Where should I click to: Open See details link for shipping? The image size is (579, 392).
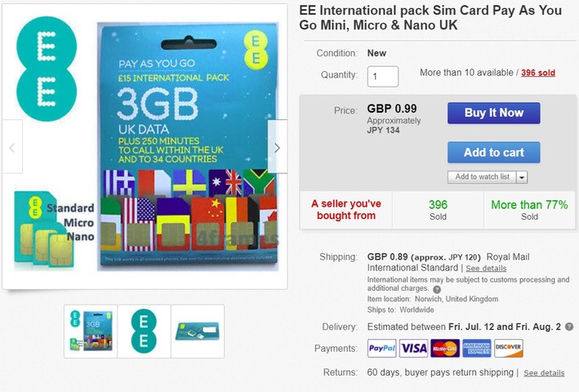[x=486, y=269]
